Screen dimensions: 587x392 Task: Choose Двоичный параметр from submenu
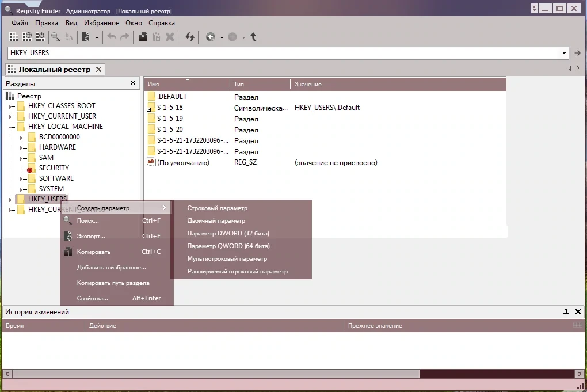point(242,221)
